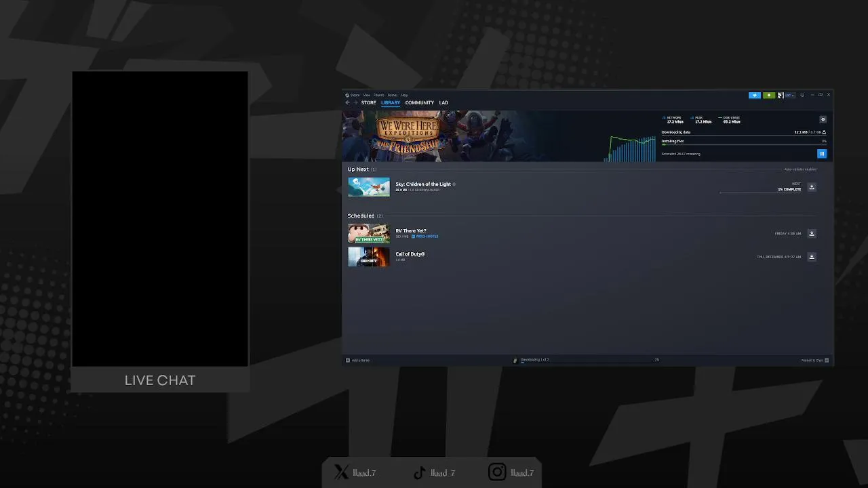The image size is (868, 488).
Task: Select Sky: Children of the Light title
Action: pos(423,184)
